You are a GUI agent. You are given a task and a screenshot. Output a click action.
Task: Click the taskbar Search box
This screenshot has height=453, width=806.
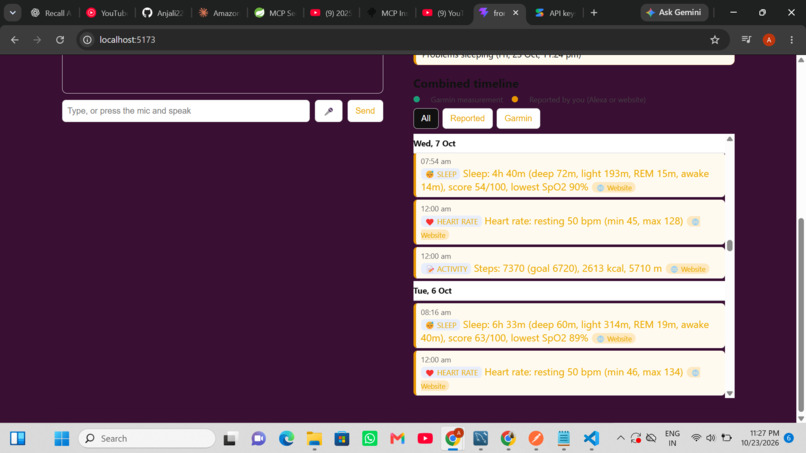click(x=147, y=439)
